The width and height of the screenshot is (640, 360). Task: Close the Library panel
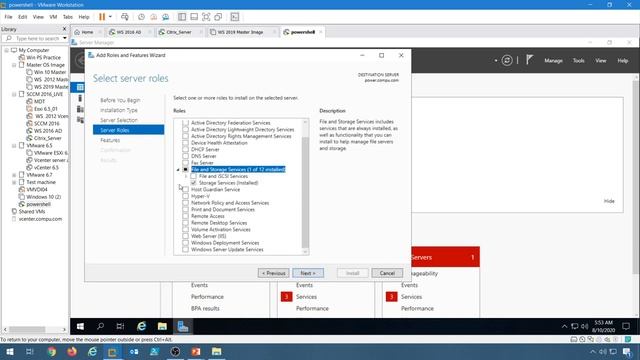point(64,29)
